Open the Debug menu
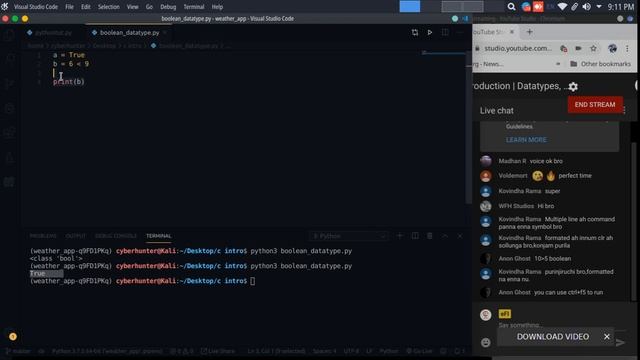Screen dimensions: 640x360 168,7
